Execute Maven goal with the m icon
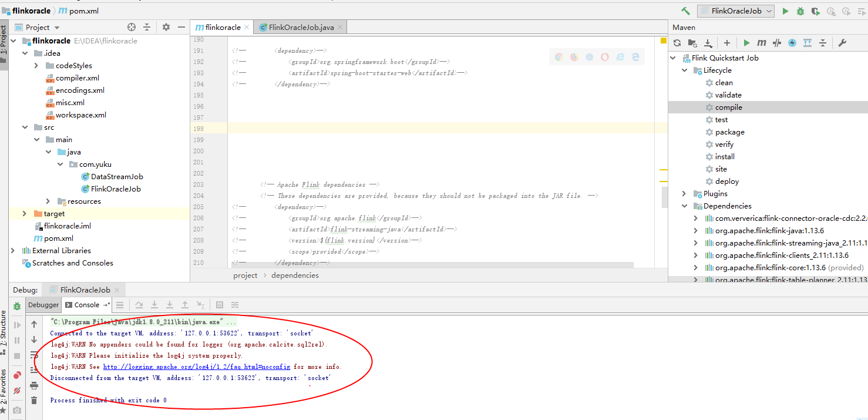The height and width of the screenshot is (420, 868). [762, 43]
